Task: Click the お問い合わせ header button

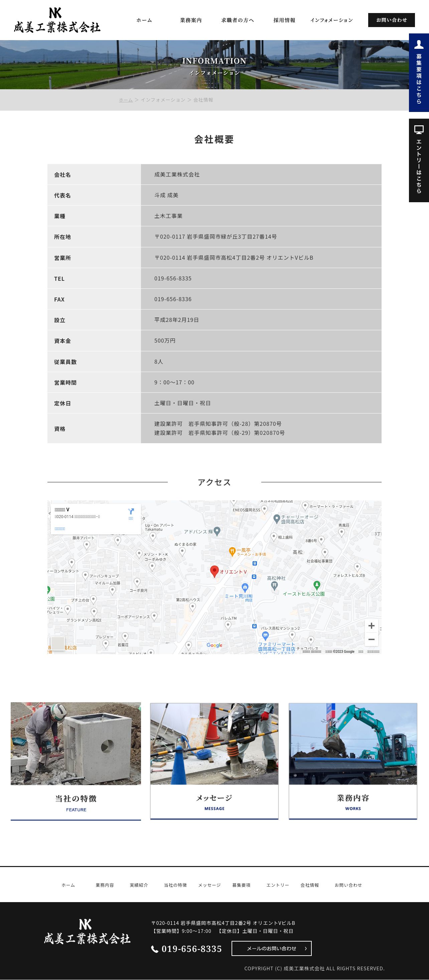Action: [x=391, y=20]
